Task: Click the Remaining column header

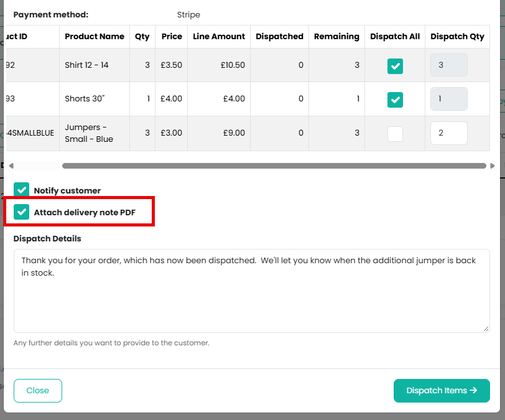Action: pos(336,37)
